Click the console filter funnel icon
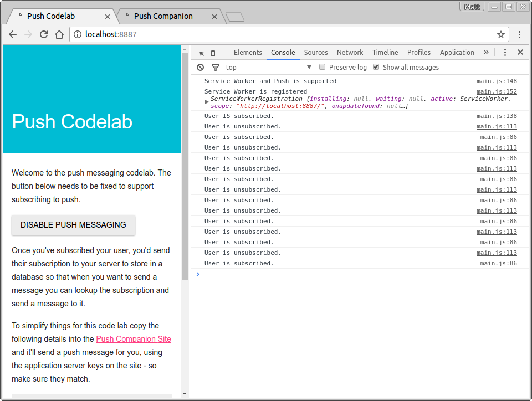This screenshot has height=401, width=532. tap(216, 67)
